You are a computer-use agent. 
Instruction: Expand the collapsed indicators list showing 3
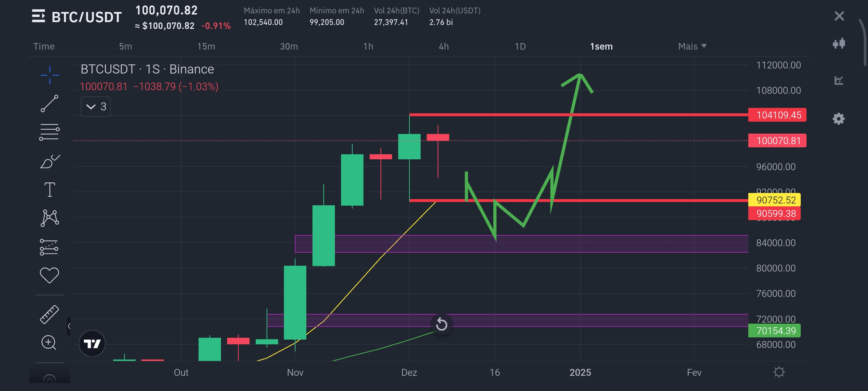click(95, 106)
